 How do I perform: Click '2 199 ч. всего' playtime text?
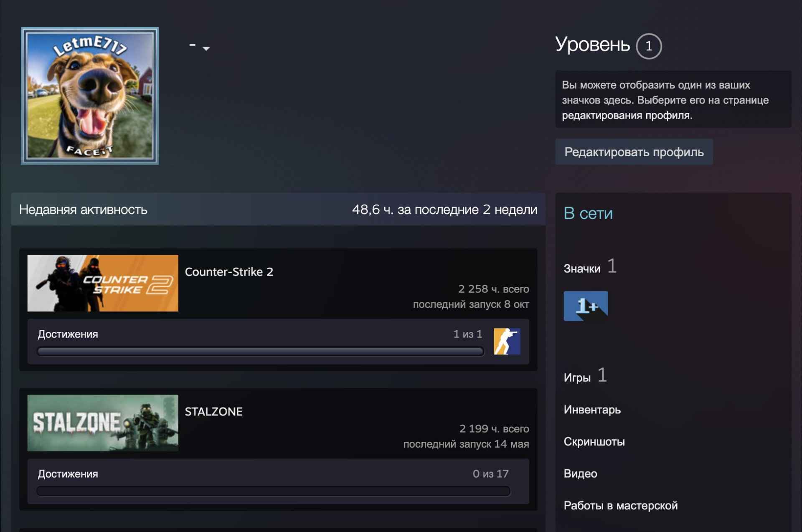494,429
